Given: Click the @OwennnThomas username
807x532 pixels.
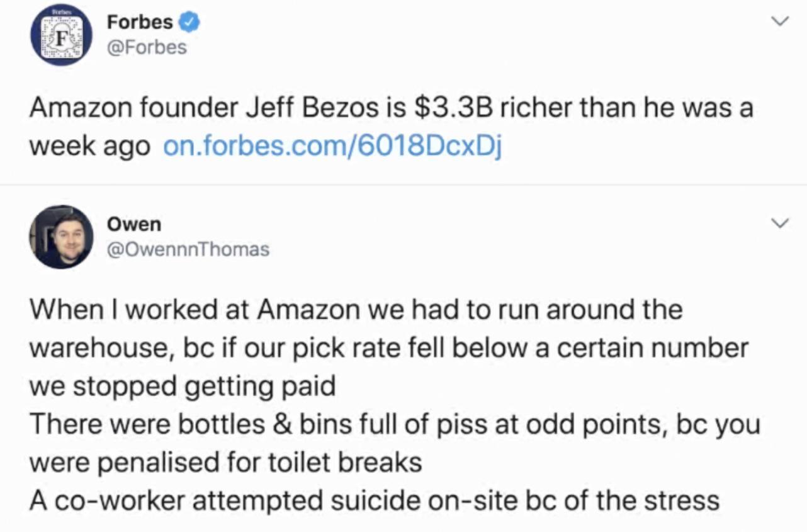Looking at the screenshot, I should coord(187,249).
